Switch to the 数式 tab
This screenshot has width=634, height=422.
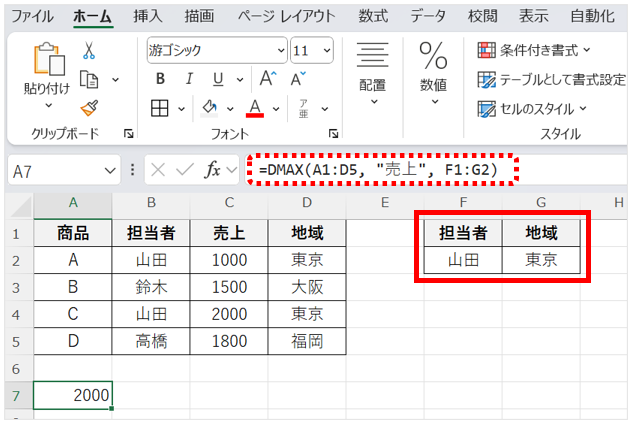click(373, 16)
